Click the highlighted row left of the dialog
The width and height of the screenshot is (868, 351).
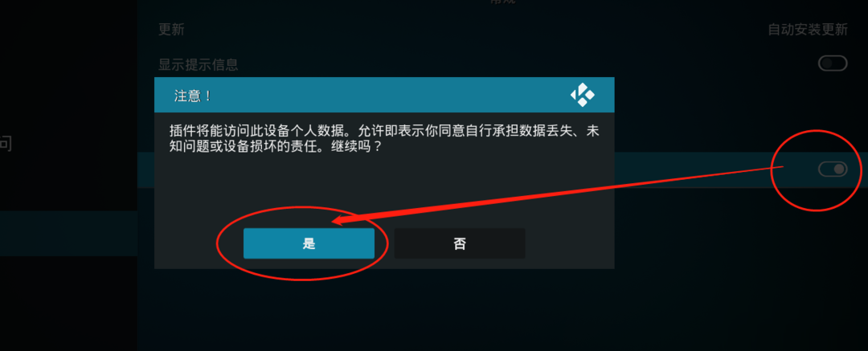(145, 170)
